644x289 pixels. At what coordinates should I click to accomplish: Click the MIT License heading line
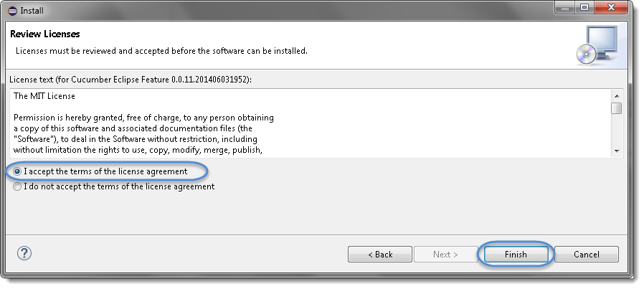tap(44, 96)
